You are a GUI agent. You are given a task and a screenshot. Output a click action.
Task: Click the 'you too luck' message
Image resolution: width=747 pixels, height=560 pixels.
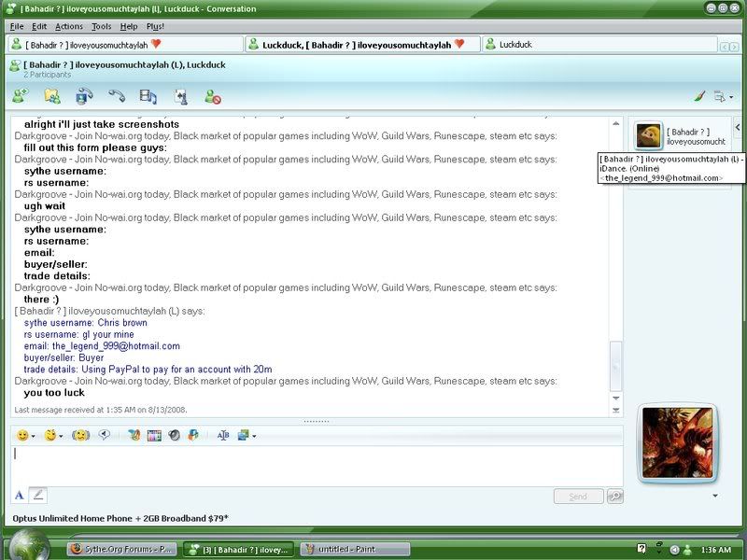tap(54, 393)
